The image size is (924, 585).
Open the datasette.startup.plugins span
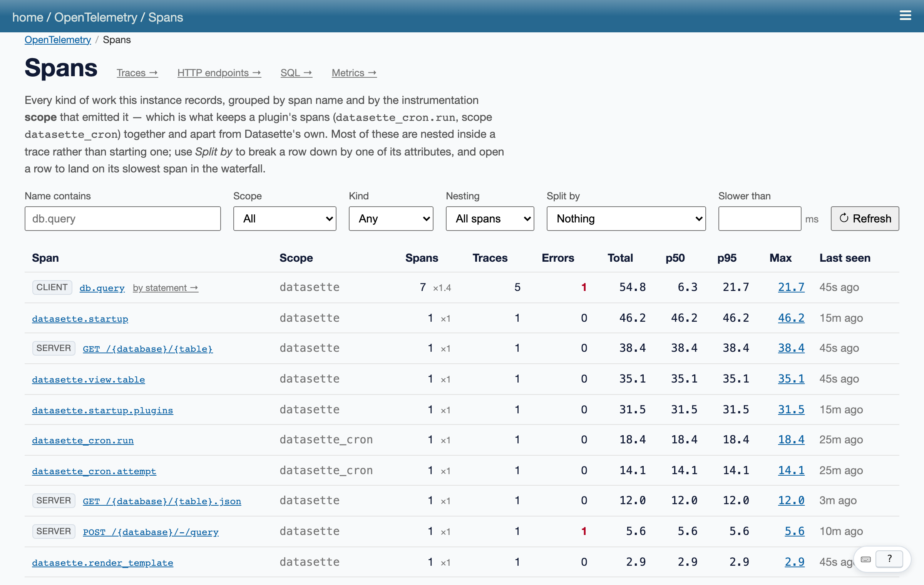102,410
